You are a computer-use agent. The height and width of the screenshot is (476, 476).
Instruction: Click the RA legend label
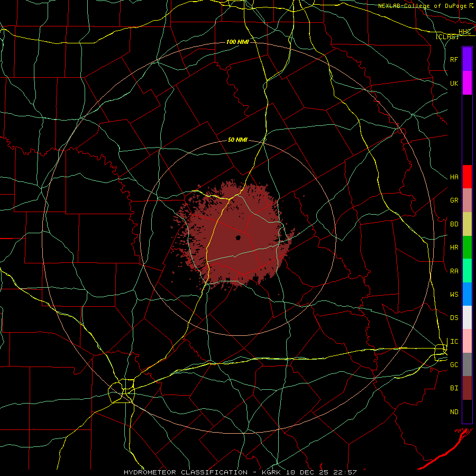[x=454, y=271]
